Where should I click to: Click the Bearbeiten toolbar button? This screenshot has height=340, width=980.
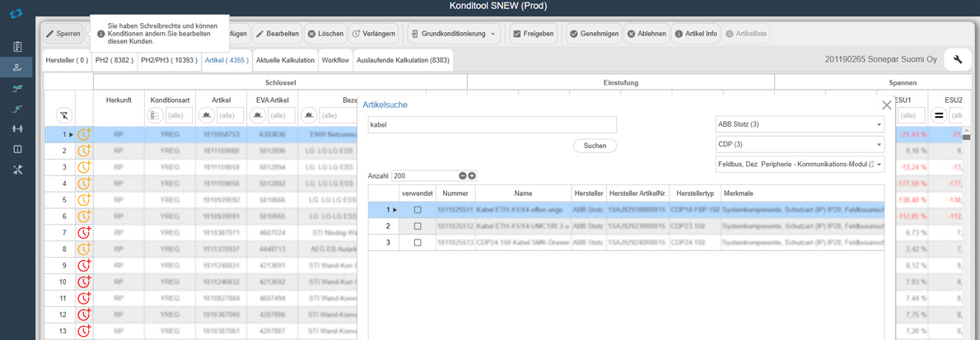[277, 33]
